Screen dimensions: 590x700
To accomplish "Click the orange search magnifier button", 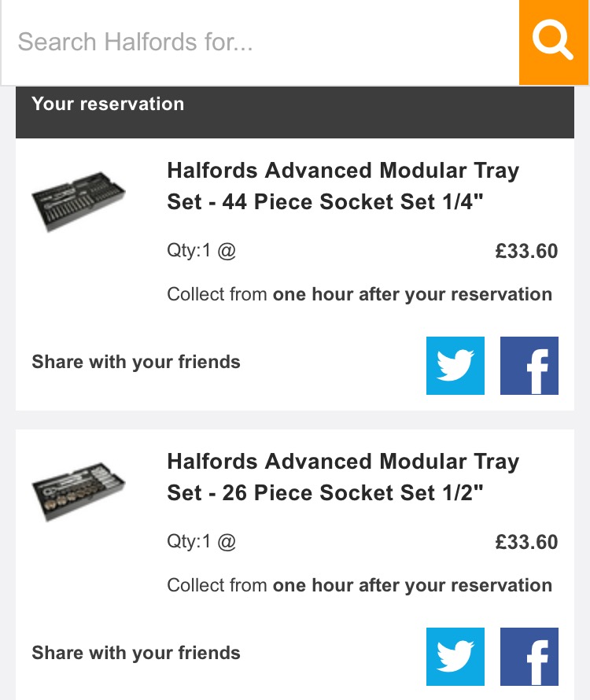I will 553,42.
